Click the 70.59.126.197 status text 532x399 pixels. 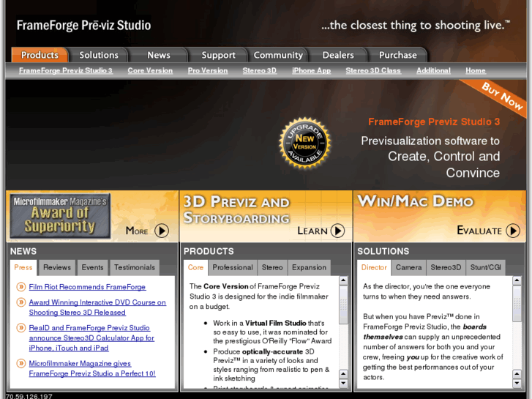click(29, 396)
